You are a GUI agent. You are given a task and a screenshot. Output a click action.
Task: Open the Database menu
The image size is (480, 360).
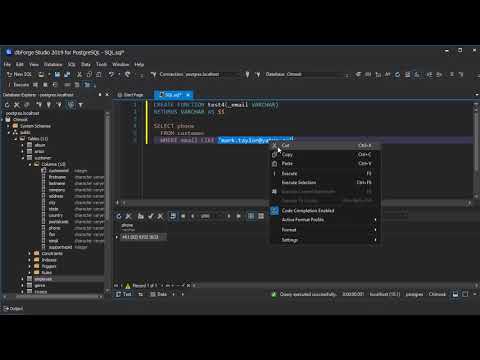53,64
